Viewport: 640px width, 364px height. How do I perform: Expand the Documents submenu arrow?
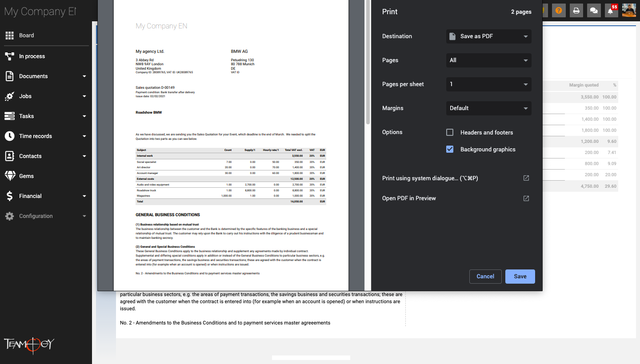click(x=84, y=76)
